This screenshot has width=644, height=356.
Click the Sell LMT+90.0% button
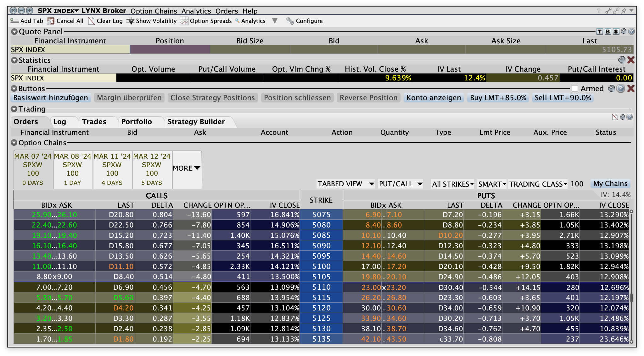click(563, 98)
